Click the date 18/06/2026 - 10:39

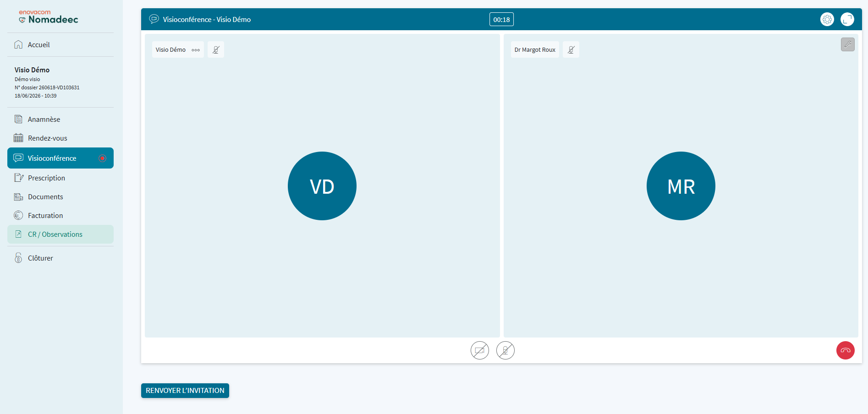(x=36, y=96)
